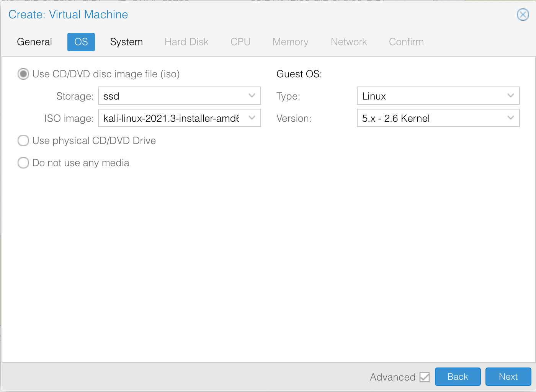Switch to the System tab
Screen dimensions: 536x392
click(126, 42)
